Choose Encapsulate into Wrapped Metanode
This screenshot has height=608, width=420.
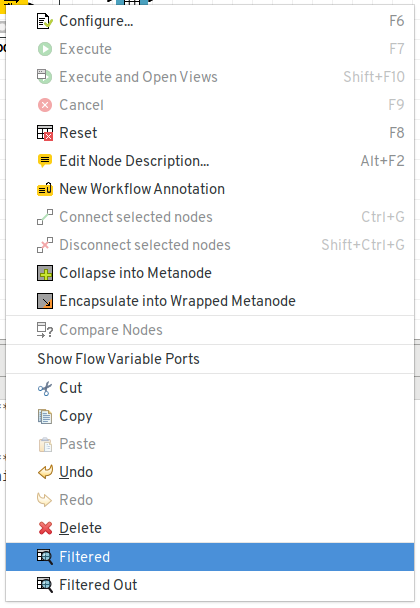(210, 301)
